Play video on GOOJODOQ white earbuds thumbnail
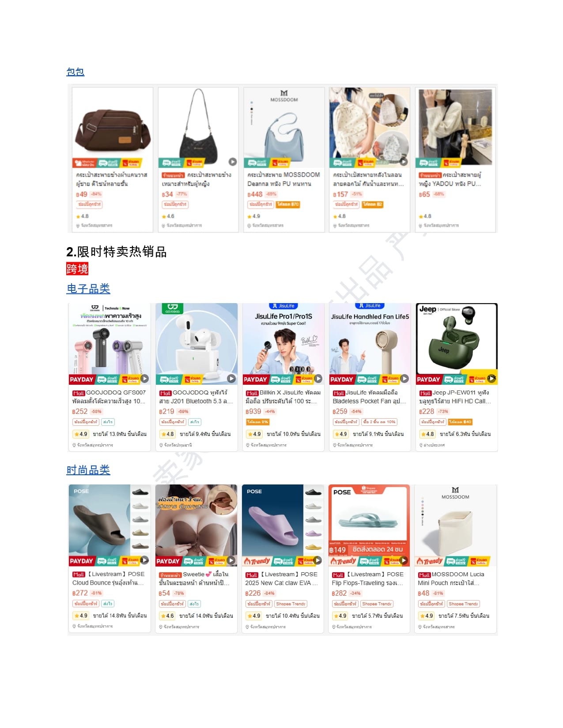The width and height of the screenshot is (563, 728). [x=231, y=379]
